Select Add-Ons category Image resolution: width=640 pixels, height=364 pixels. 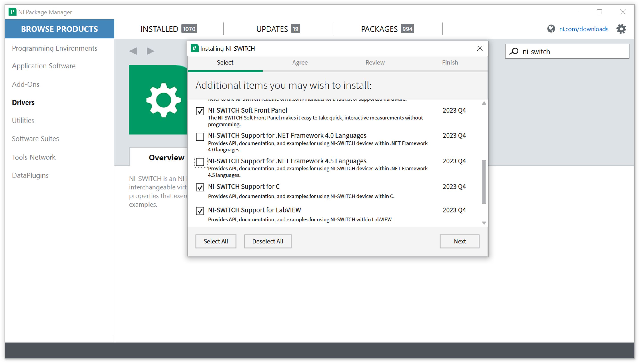pos(26,84)
